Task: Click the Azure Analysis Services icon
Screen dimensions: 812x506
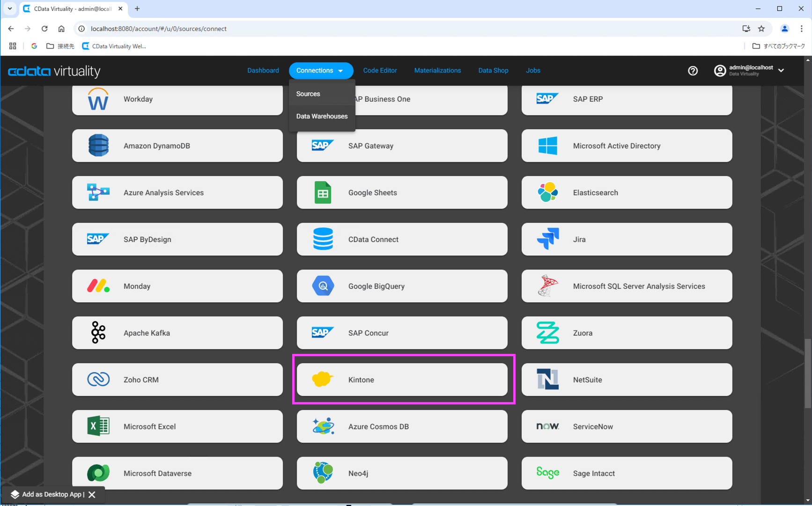Action: 98,192
